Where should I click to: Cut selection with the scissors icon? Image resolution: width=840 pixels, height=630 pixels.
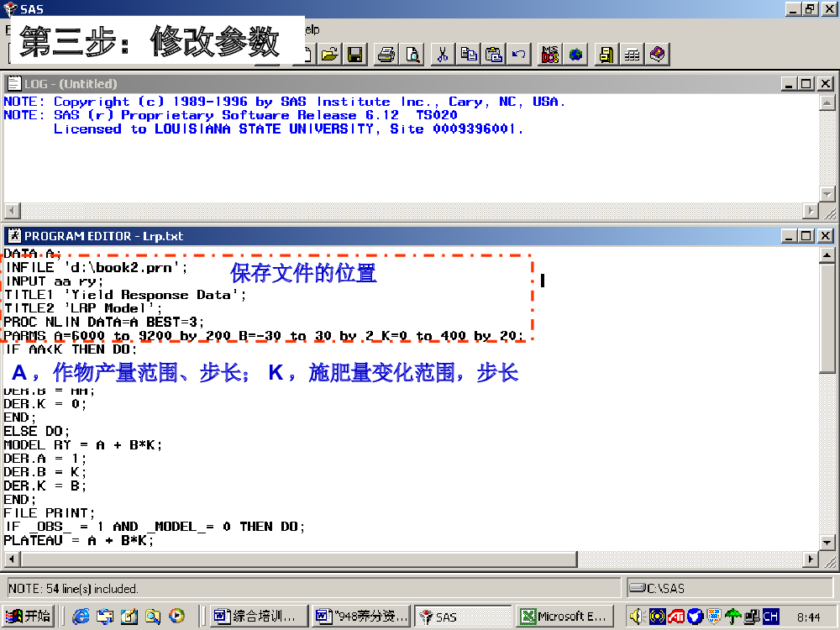(x=443, y=55)
